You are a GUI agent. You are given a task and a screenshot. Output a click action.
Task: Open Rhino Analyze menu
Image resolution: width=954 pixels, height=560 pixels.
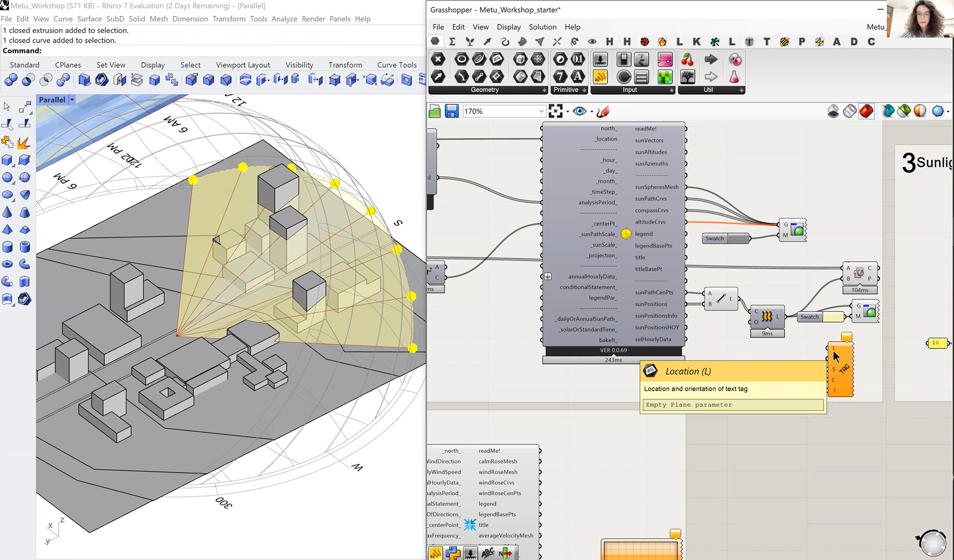(x=284, y=19)
